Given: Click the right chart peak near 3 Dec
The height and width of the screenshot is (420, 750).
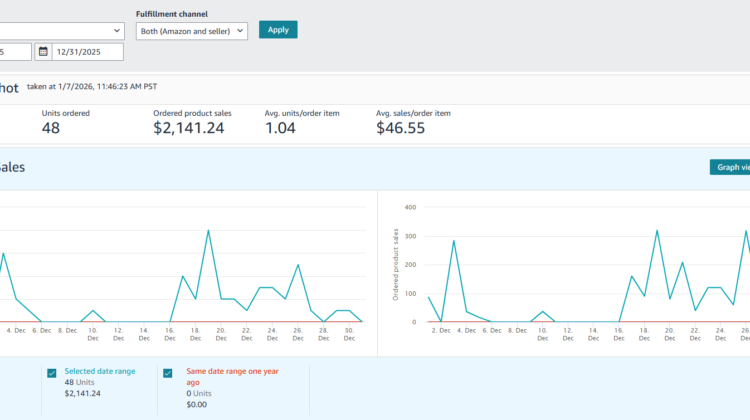Looking at the screenshot, I should 454,241.
